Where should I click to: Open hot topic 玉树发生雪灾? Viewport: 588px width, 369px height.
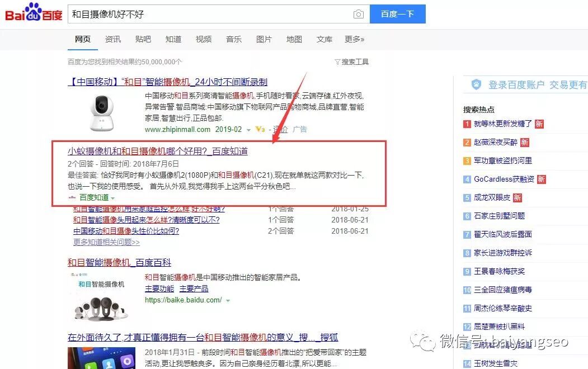point(495,363)
